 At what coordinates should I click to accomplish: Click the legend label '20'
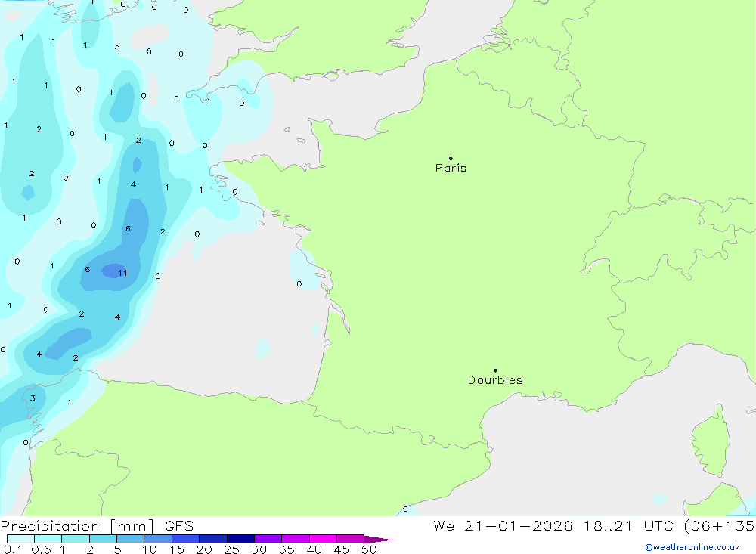[204, 549]
